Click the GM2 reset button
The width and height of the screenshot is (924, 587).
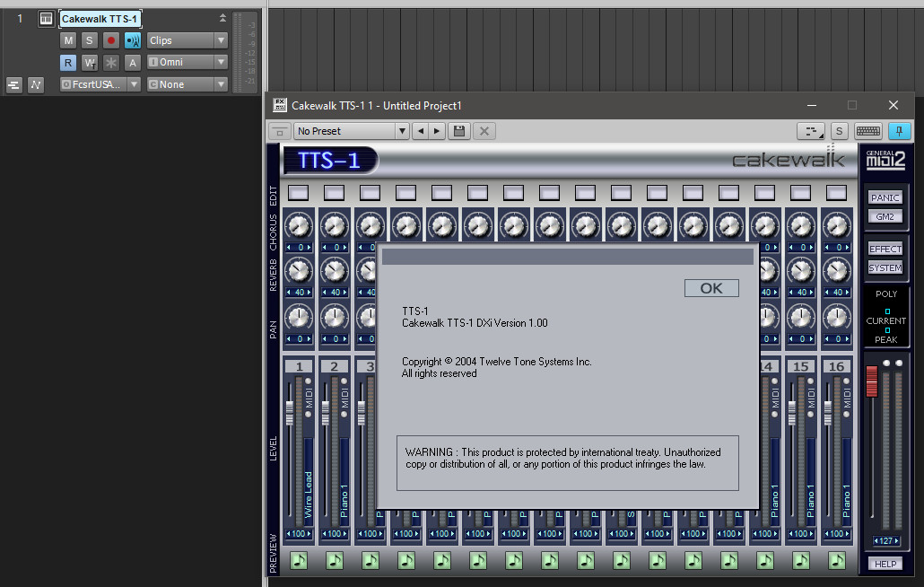coord(885,216)
